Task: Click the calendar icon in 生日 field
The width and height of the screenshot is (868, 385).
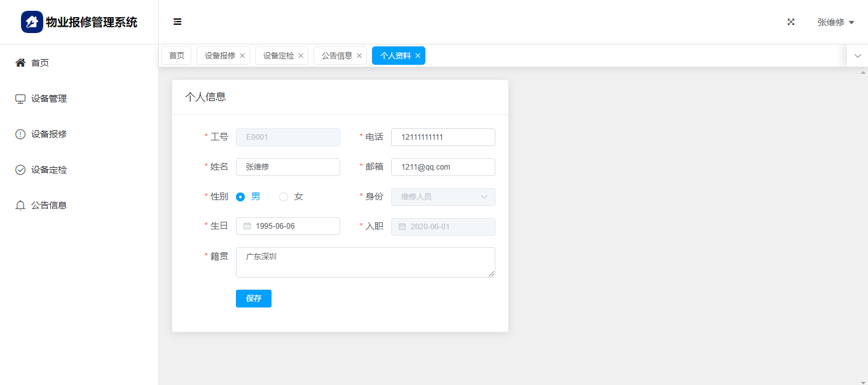Action: click(247, 226)
